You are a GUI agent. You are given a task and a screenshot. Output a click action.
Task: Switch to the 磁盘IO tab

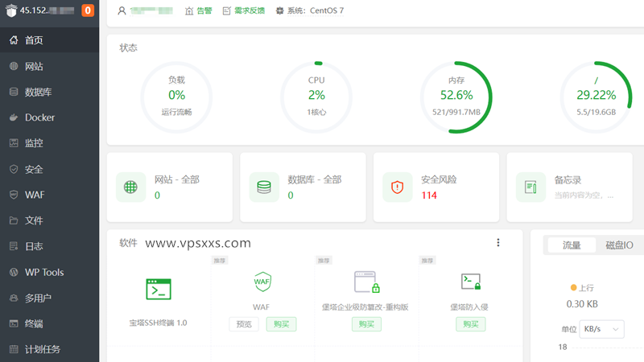[x=619, y=245]
